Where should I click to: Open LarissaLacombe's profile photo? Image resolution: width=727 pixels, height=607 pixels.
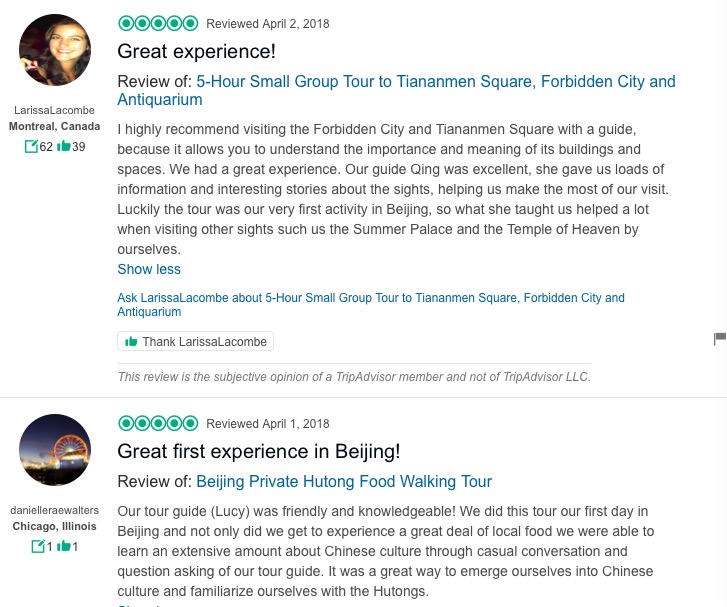click(x=55, y=50)
